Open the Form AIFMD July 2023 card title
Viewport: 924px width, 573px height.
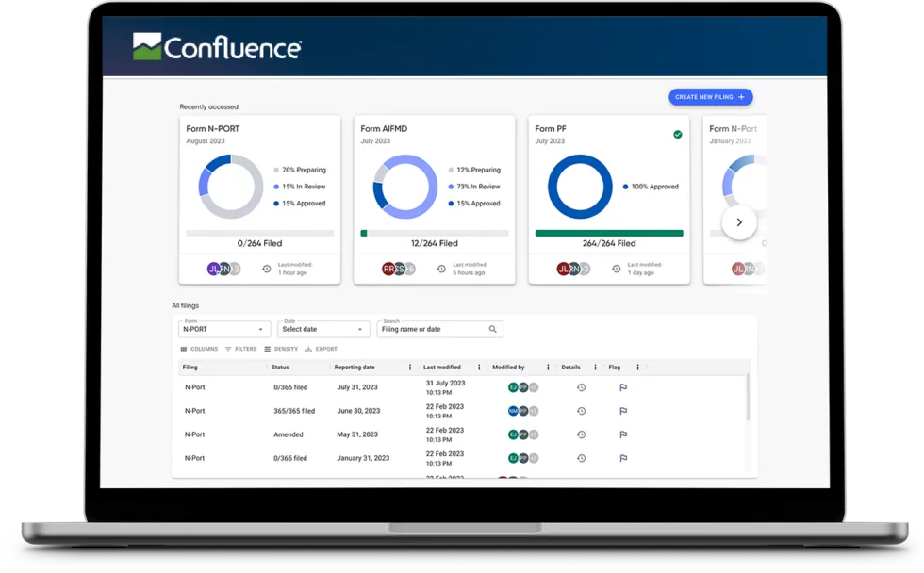384,129
